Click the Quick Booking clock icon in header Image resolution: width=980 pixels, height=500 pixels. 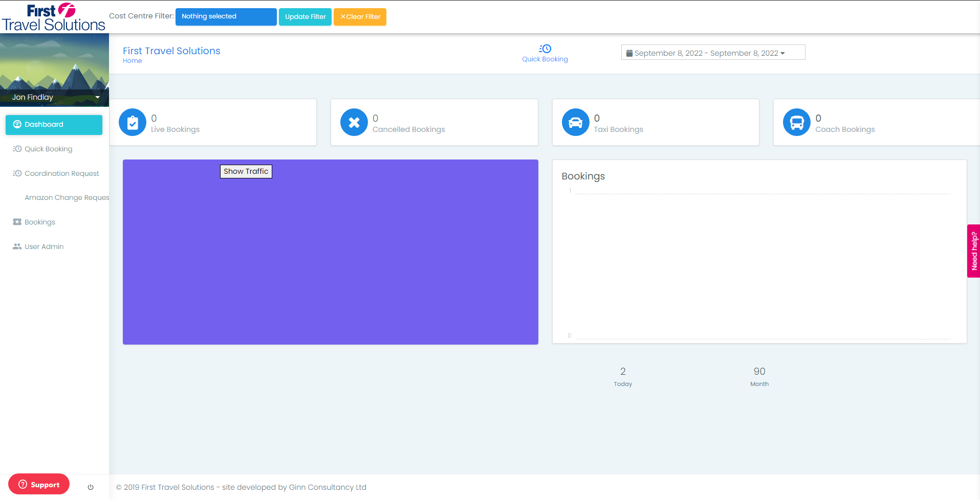click(x=545, y=49)
